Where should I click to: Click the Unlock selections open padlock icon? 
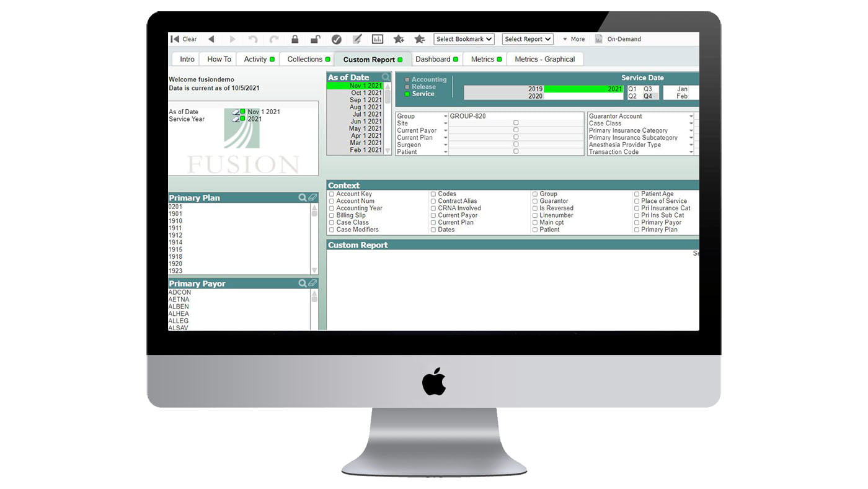click(x=315, y=39)
